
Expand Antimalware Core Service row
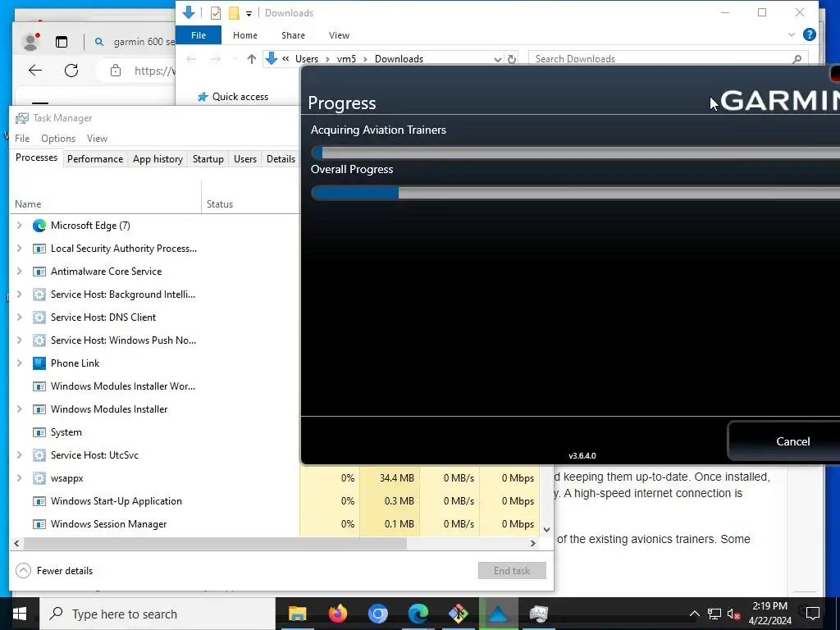coord(20,272)
